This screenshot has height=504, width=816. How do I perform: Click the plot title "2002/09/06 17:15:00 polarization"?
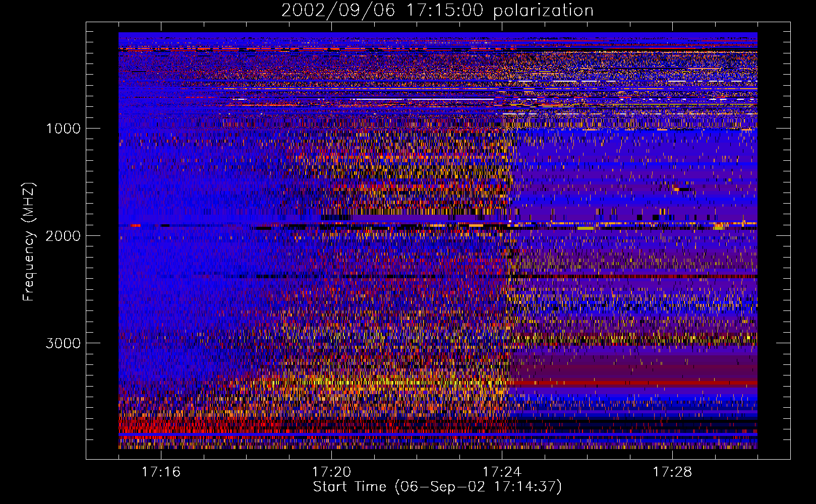437,10
